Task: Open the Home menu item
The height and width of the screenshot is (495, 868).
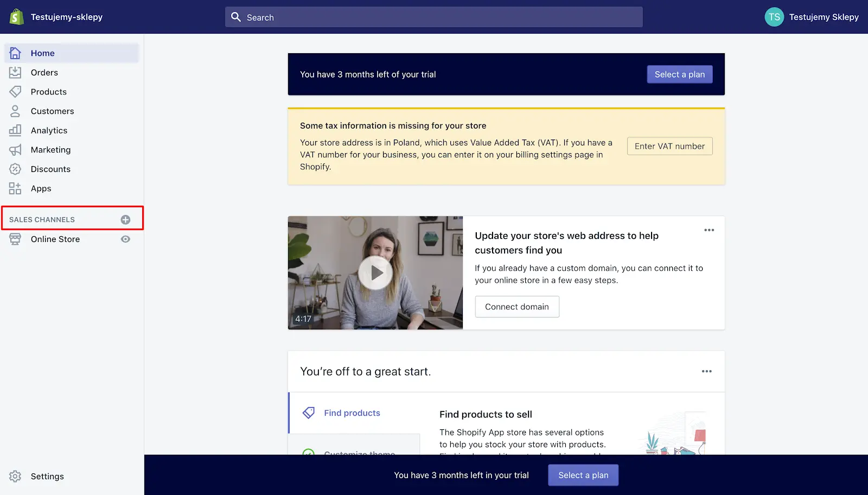Action: (72, 53)
